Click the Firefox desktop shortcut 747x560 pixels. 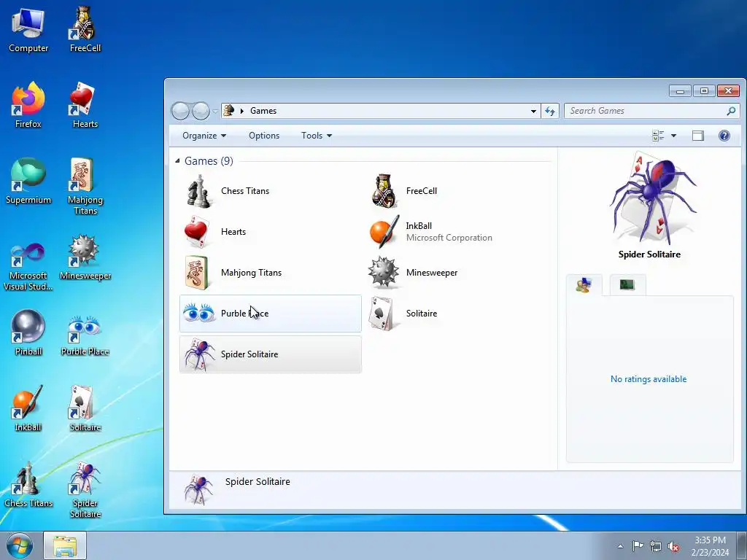click(x=28, y=106)
